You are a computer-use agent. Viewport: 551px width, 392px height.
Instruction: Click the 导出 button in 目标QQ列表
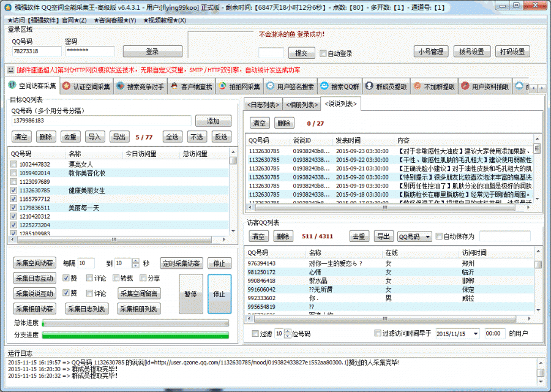point(119,137)
